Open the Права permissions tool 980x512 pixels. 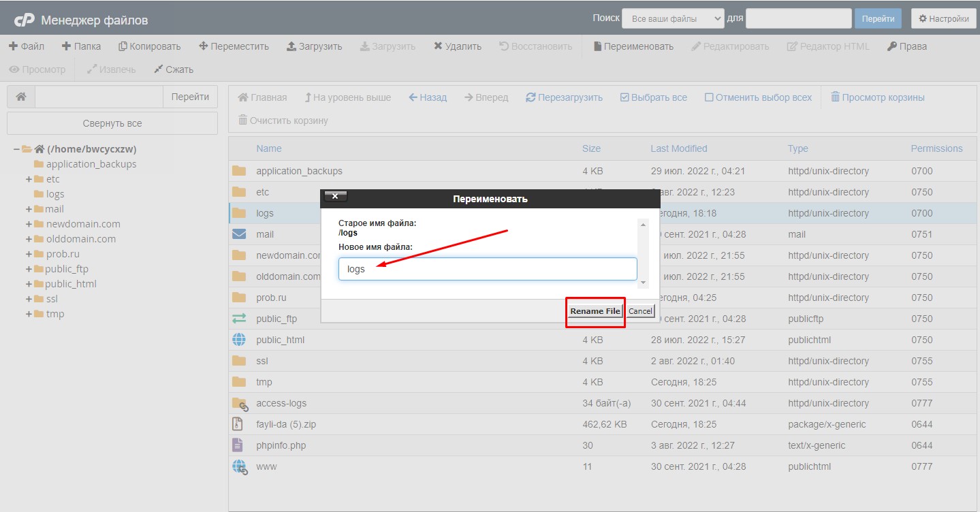click(x=906, y=46)
